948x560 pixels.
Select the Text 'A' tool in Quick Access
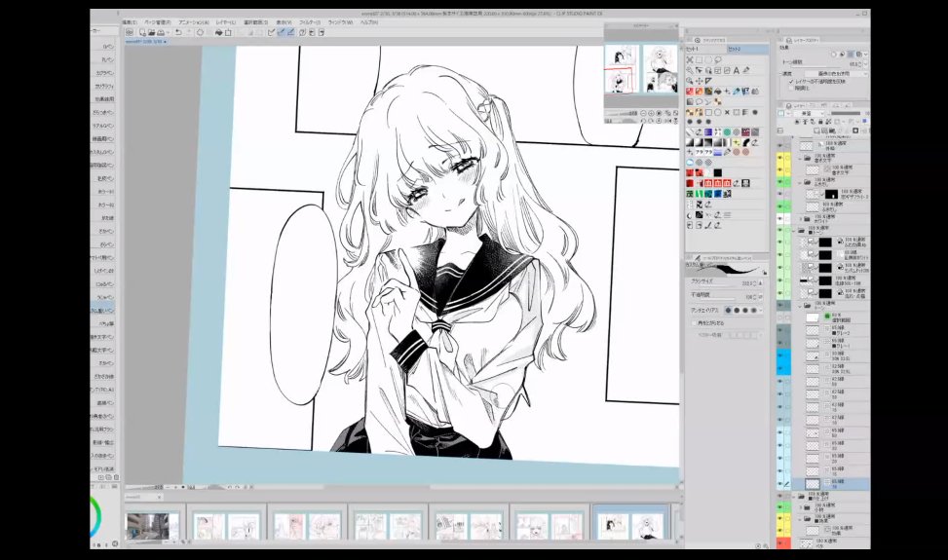tap(736, 70)
